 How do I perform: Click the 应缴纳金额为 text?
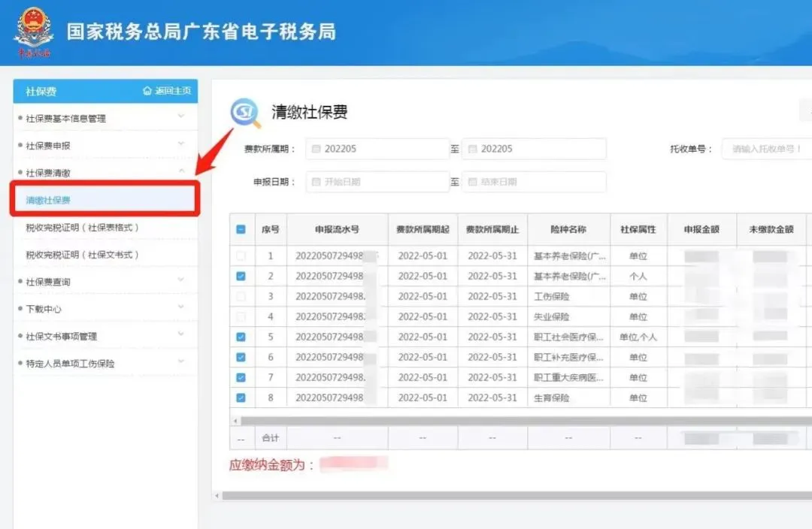pyautogui.click(x=272, y=465)
